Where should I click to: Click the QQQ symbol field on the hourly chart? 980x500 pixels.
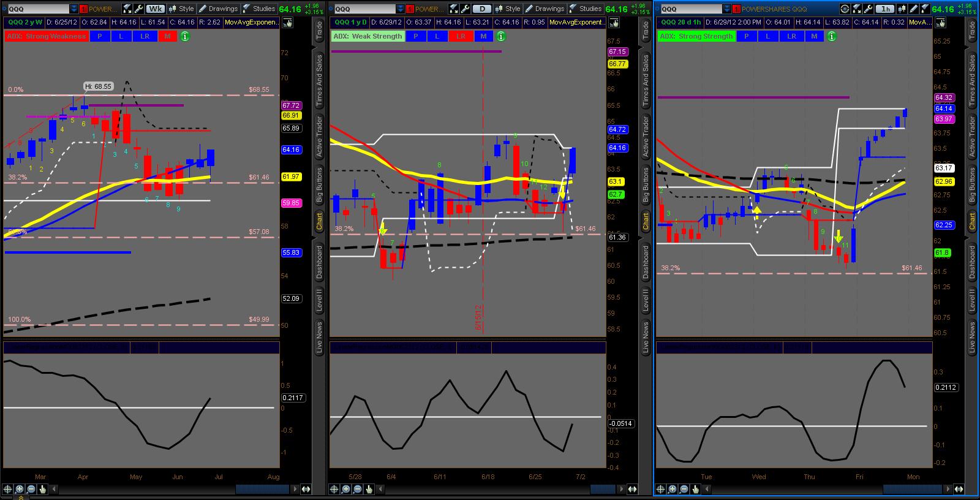coord(692,9)
